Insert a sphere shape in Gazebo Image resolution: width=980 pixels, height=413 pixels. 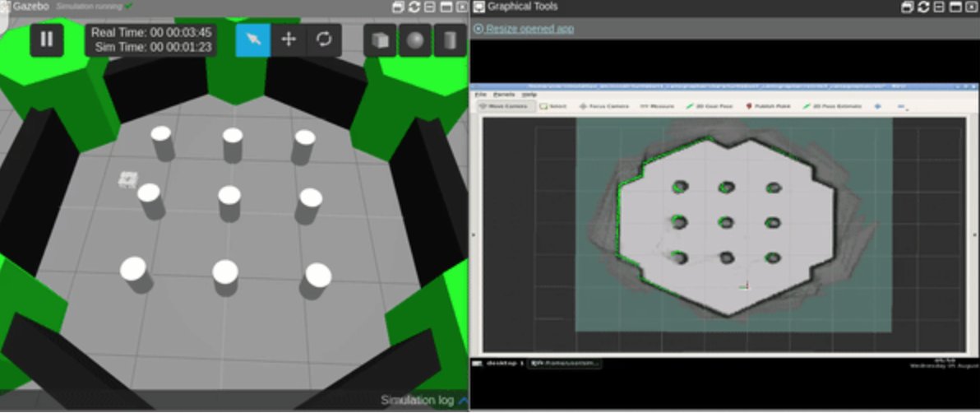click(415, 40)
